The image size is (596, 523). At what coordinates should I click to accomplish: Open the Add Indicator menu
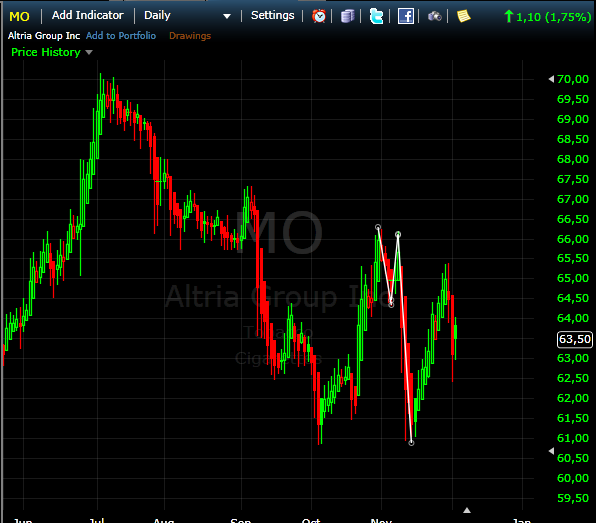[x=88, y=15]
